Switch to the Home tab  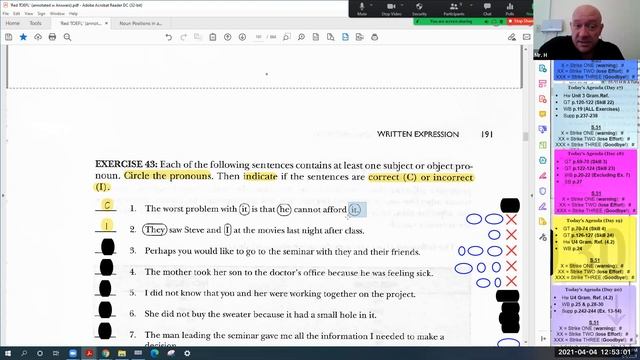coord(13,23)
